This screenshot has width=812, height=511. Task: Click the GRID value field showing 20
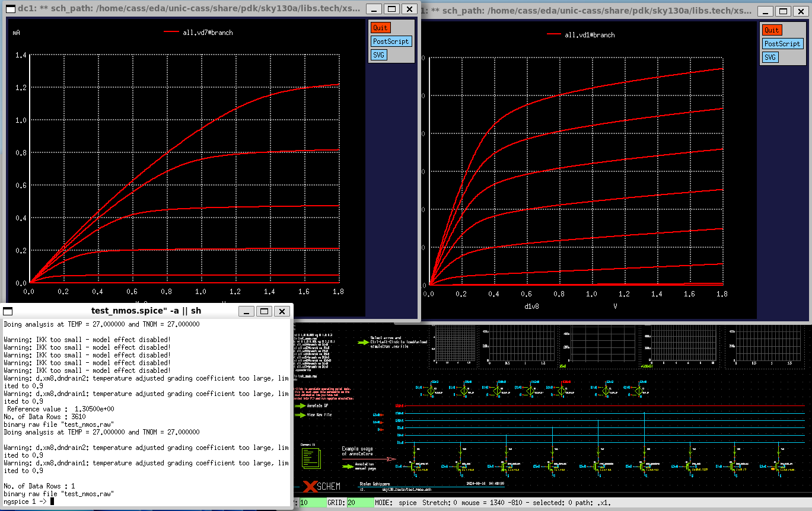click(x=360, y=503)
